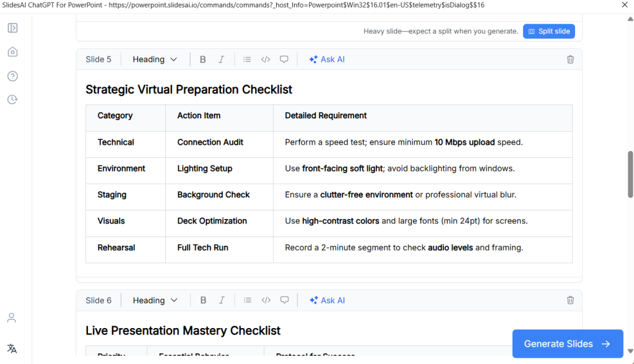The width and height of the screenshot is (634, 364).
Task: Toggle italic formatting on Slide 5
Action: click(221, 59)
